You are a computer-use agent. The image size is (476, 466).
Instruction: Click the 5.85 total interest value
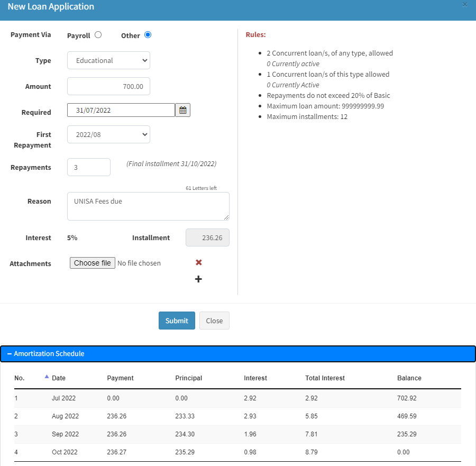coord(312,416)
